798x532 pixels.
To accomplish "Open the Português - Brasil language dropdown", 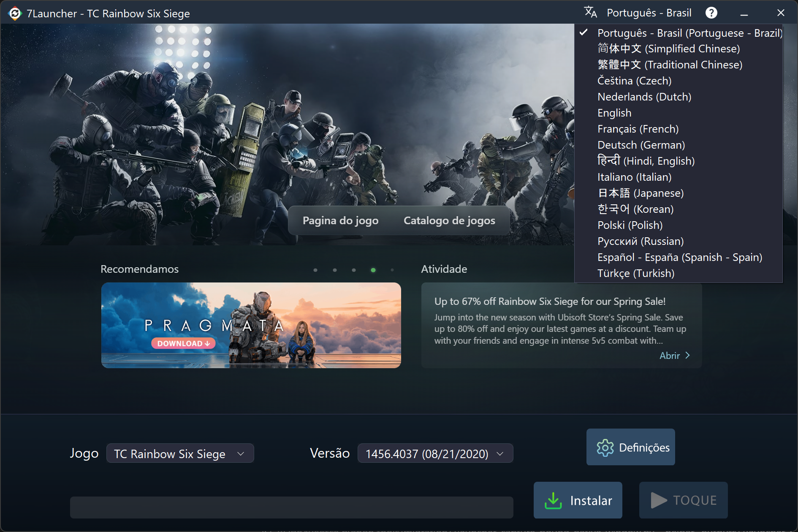I will 649,13.
